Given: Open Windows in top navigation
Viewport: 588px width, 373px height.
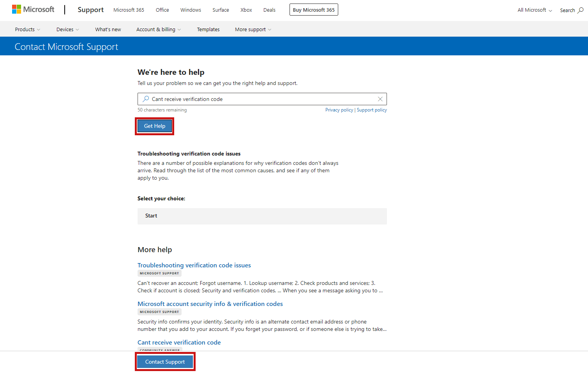Looking at the screenshot, I should coord(191,10).
